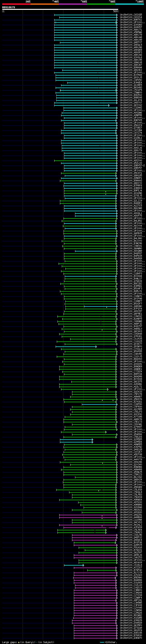This screenshot has height=644, width=146.
Task: Select the UniRef100_C4PK50 label
Action: pos(131,80)
